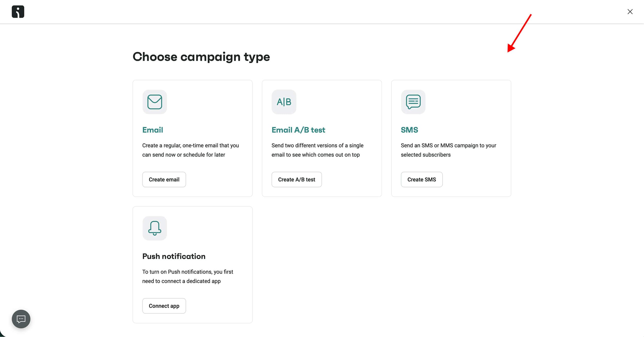Click the Choose campaign type title

pyautogui.click(x=201, y=57)
